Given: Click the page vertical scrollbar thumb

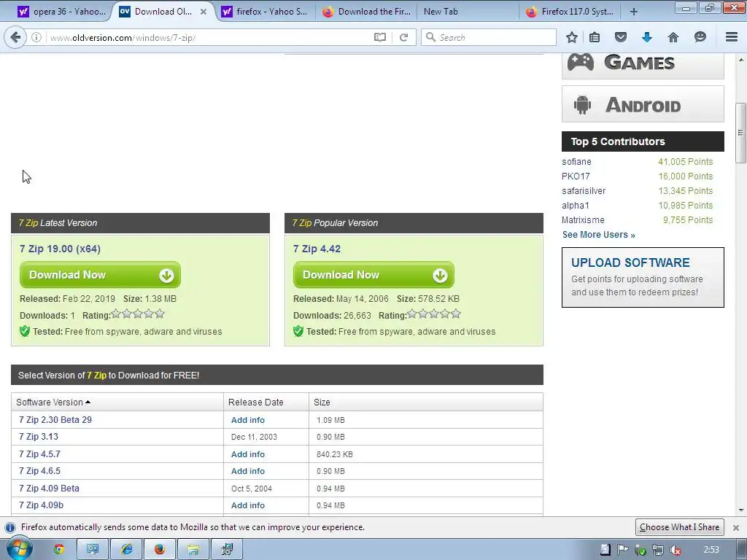Looking at the screenshot, I should [x=740, y=133].
